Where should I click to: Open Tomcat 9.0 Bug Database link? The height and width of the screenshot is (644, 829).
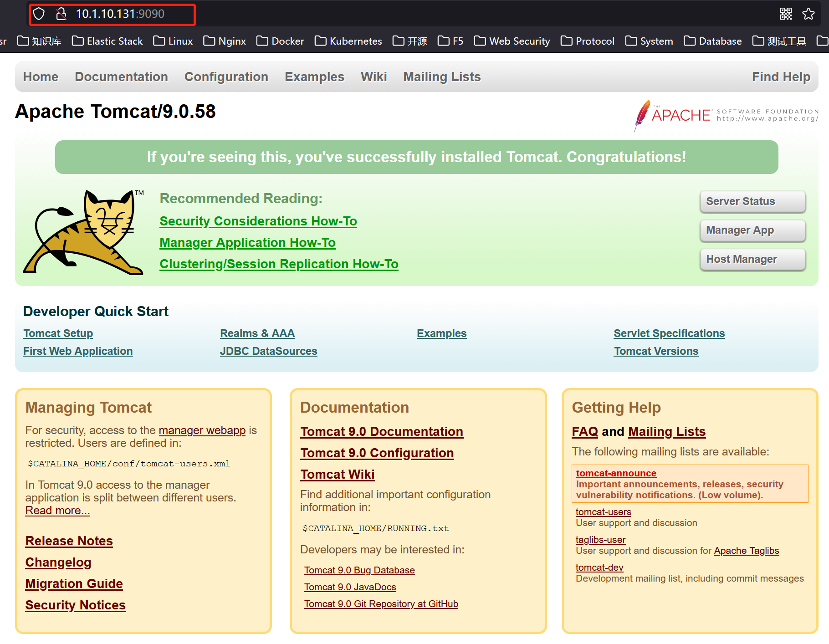[360, 570]
